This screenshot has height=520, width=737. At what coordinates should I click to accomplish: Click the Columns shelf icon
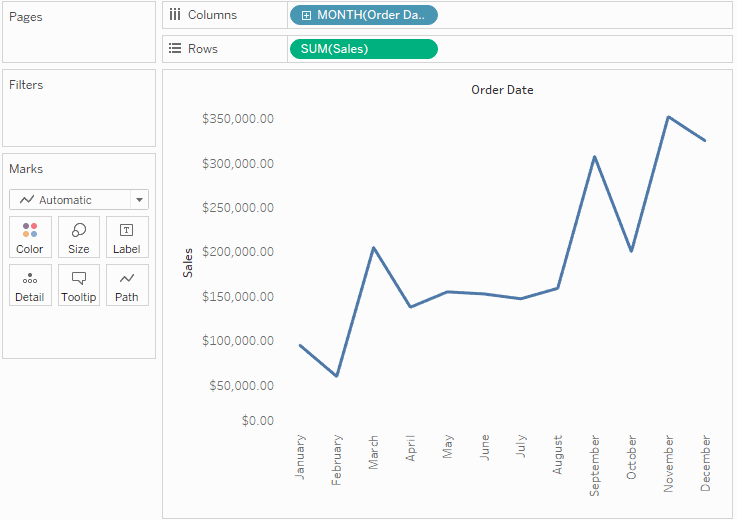(175, 15)
